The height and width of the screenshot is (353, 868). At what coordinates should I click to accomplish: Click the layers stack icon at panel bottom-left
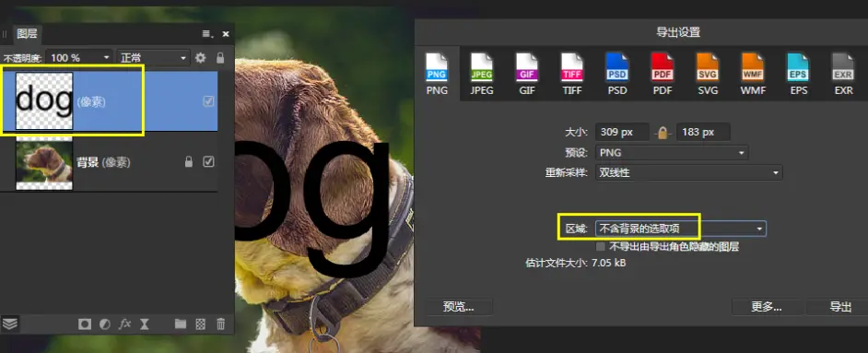10,324
